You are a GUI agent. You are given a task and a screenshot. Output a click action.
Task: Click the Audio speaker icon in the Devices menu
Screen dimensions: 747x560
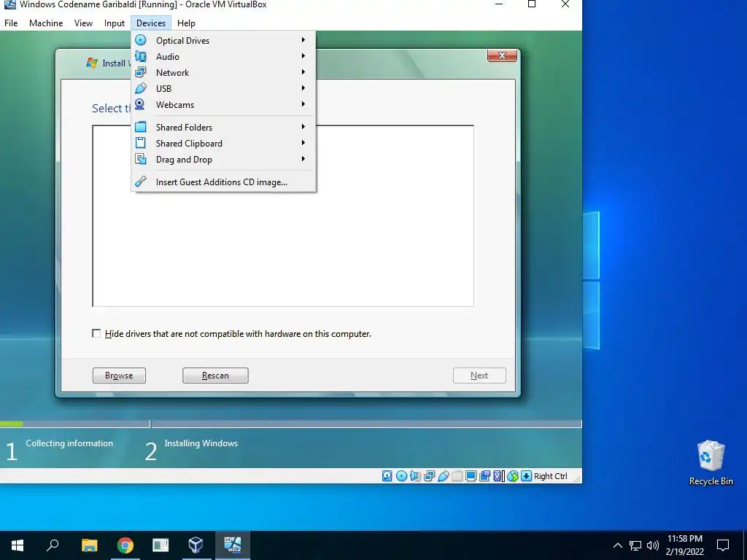pyautogui.click(x=141, y=56)
